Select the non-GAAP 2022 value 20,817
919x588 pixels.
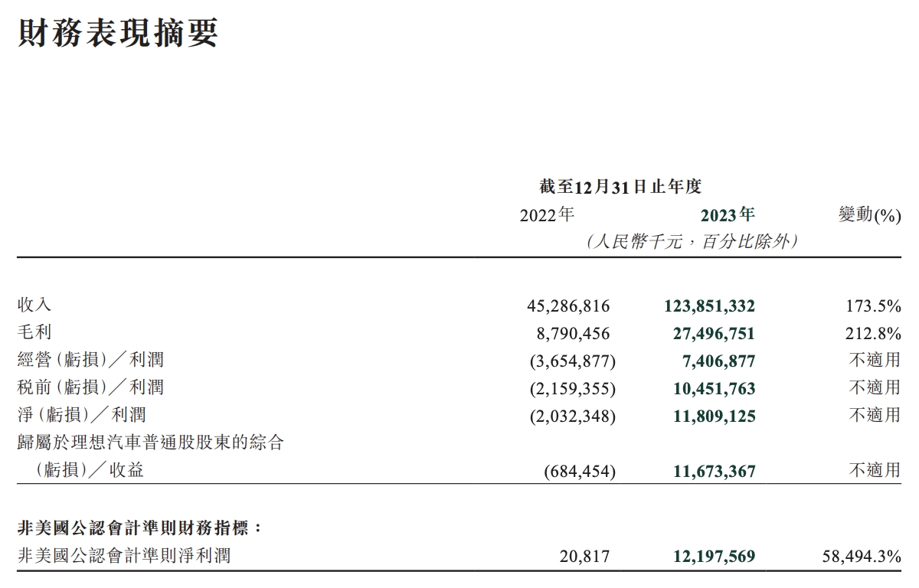tap(585, 557)
